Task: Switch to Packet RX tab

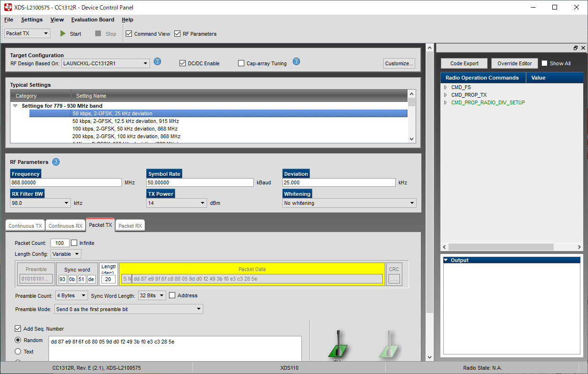Action: click(x=130, y=226)
